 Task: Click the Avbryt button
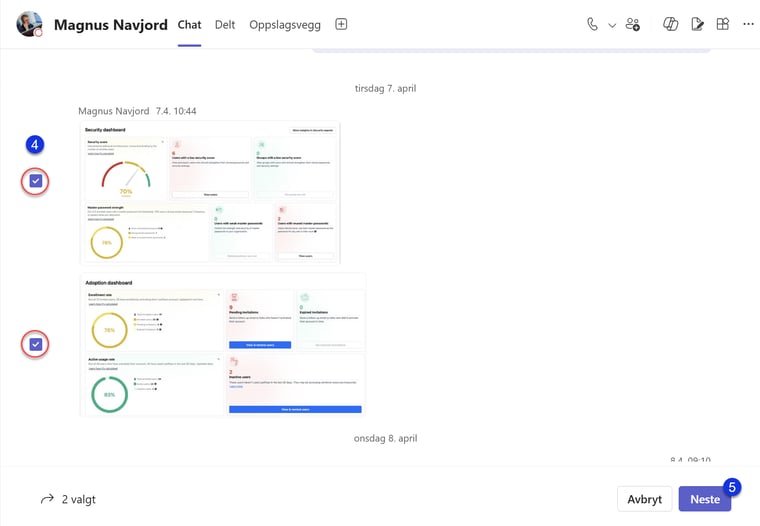point(644,499)
